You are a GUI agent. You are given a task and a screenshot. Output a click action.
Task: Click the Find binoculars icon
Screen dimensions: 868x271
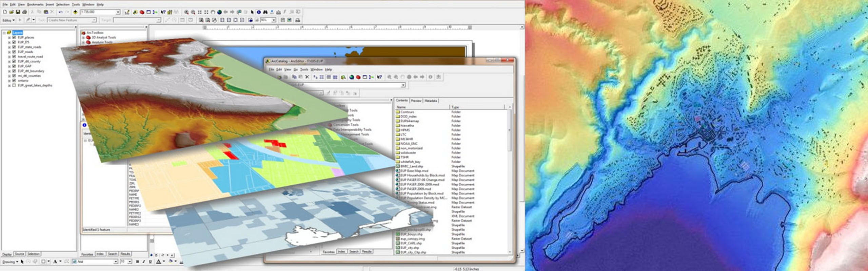[x=265, y=12]
